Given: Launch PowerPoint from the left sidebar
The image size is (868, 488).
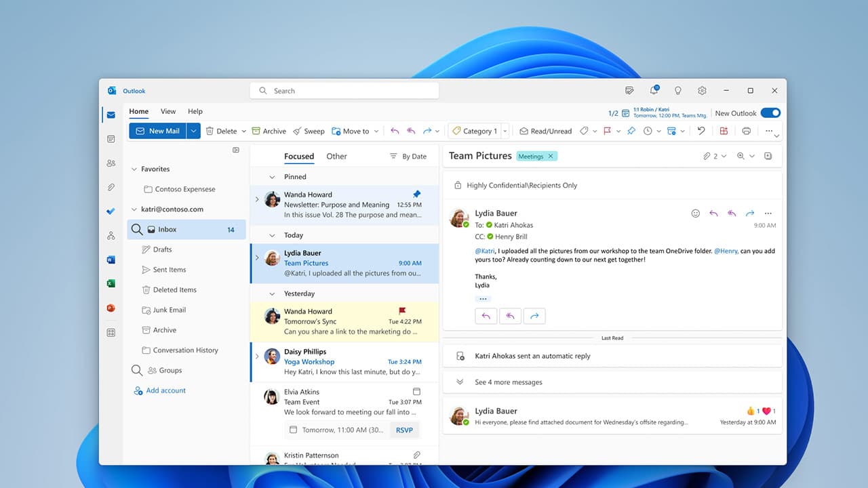Looking at the screenshot, I should click(x=111, y=308).
